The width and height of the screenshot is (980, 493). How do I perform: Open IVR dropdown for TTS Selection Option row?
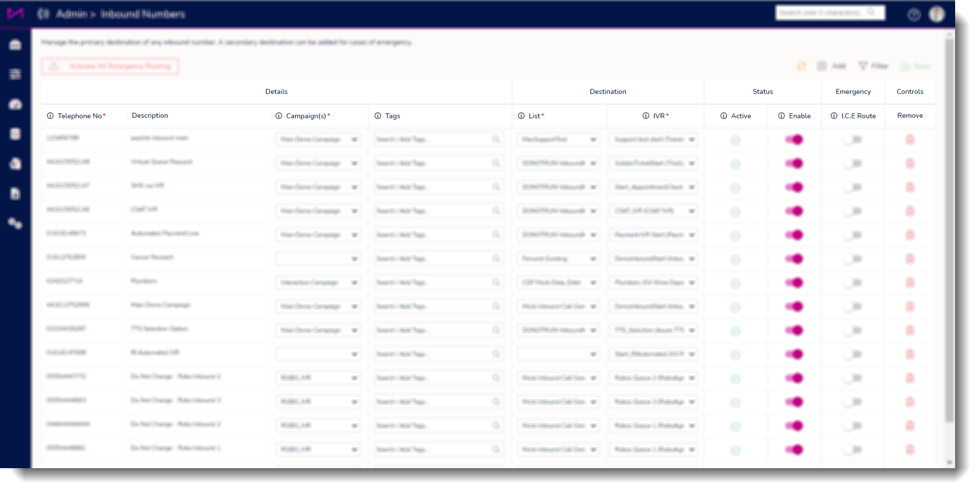(x=654, y=330)
